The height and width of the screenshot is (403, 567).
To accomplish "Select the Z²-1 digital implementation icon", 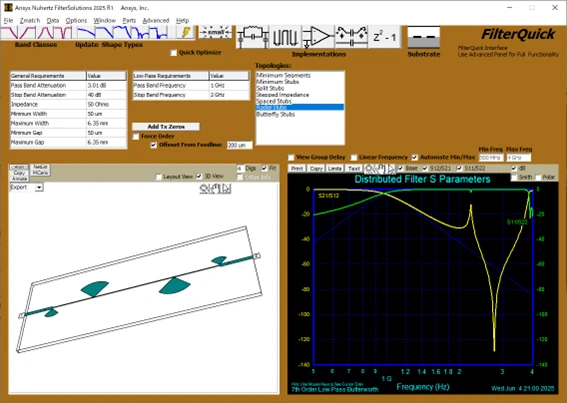I will pos(385,37).
